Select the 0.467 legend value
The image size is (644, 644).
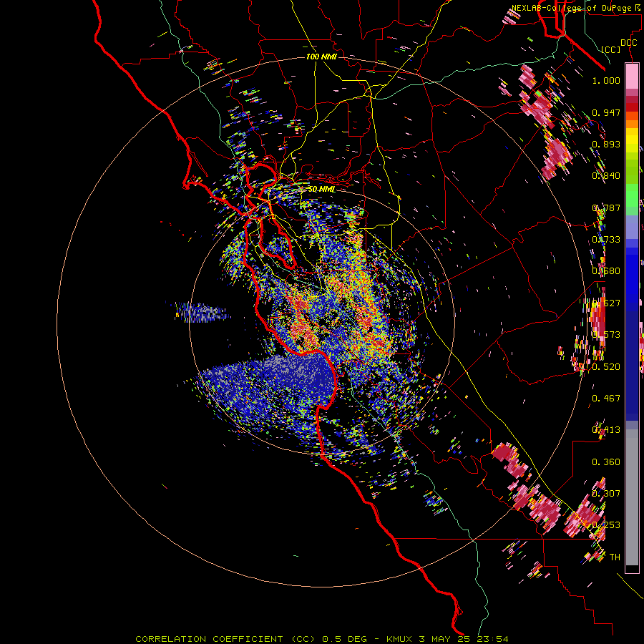coord(606,398)
